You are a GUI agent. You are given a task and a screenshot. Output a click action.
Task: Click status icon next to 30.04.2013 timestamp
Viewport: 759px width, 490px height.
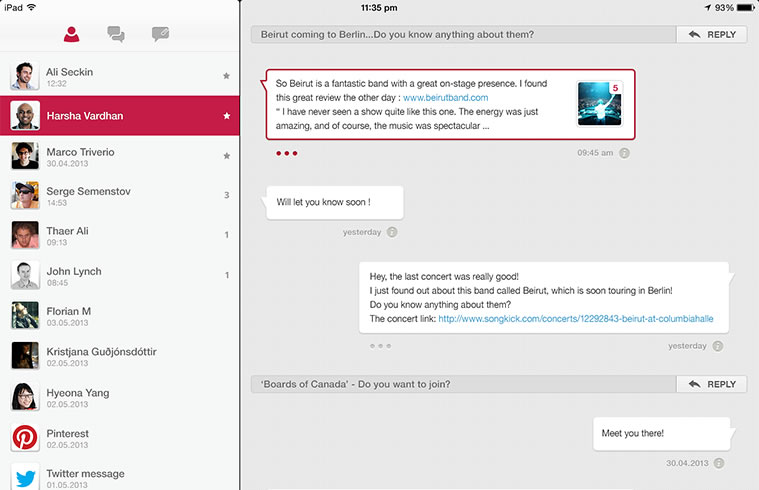pos(719,463)
